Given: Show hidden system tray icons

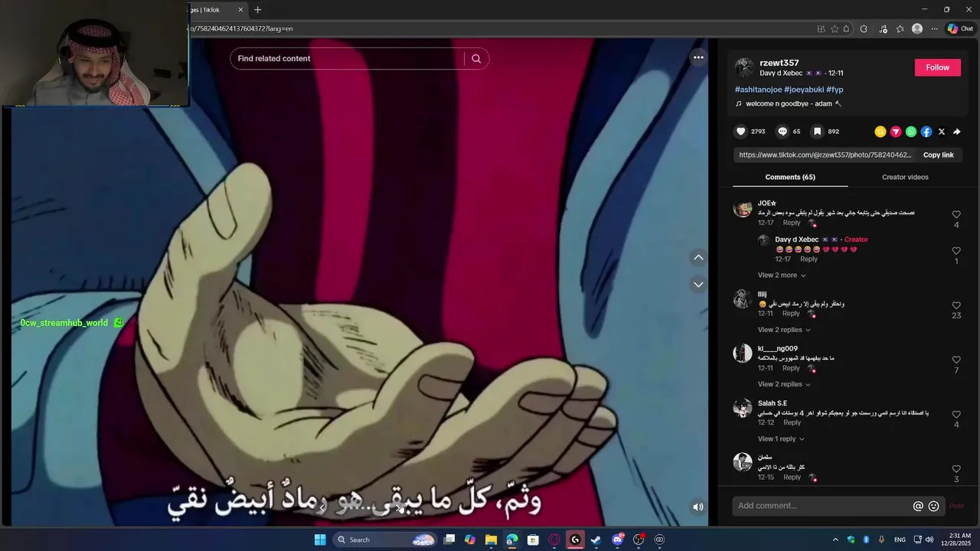Looking at the screenshot, I should click(835, 540).
